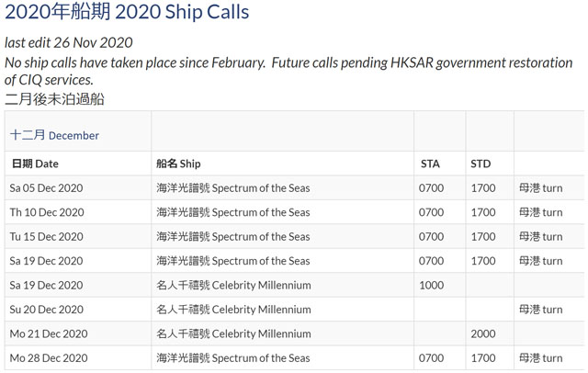Click the STD column header
Image resolution: width=588 pixels, height=373 pixels.
(x=481, y=164)
